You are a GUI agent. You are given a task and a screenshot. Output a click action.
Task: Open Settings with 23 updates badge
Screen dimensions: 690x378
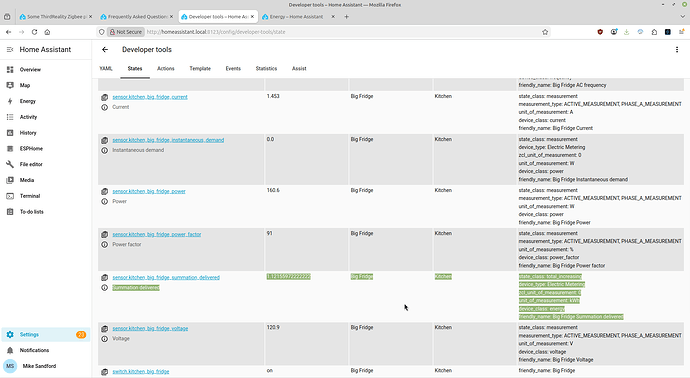click(x=46, y=334)
